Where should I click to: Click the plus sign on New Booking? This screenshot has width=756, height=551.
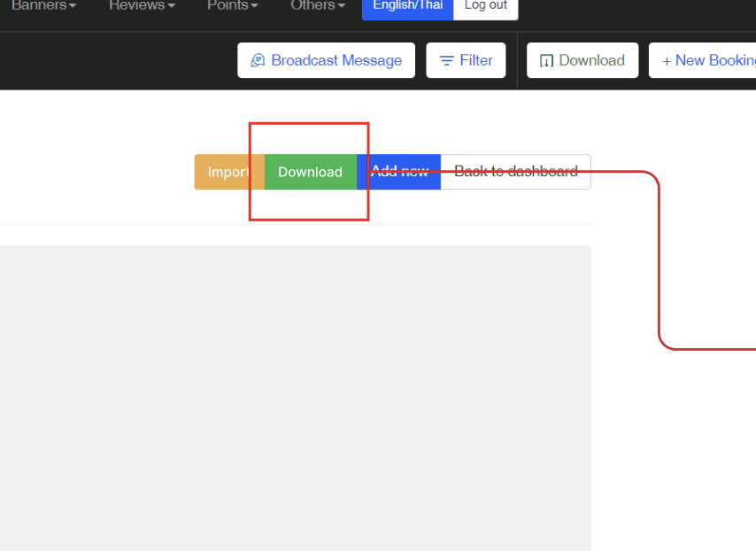[667, 60]
